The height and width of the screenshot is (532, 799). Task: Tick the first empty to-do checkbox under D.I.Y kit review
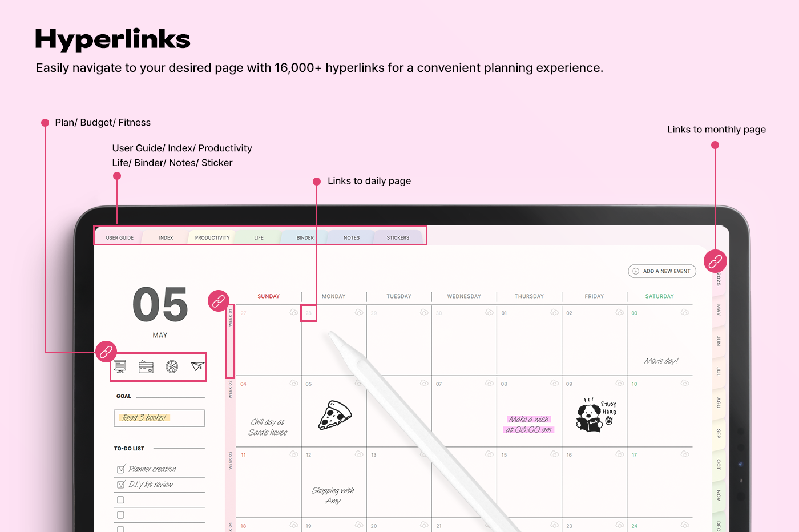pos(120,500)
